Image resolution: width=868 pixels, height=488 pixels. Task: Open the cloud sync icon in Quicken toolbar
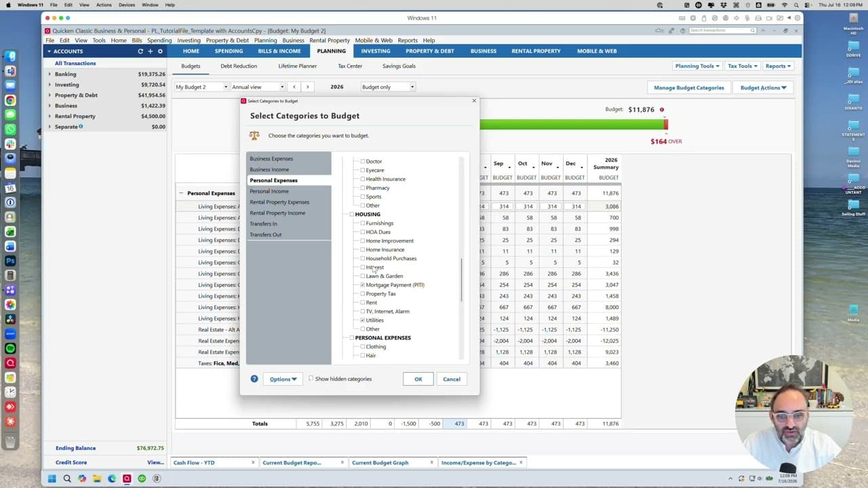659,30
